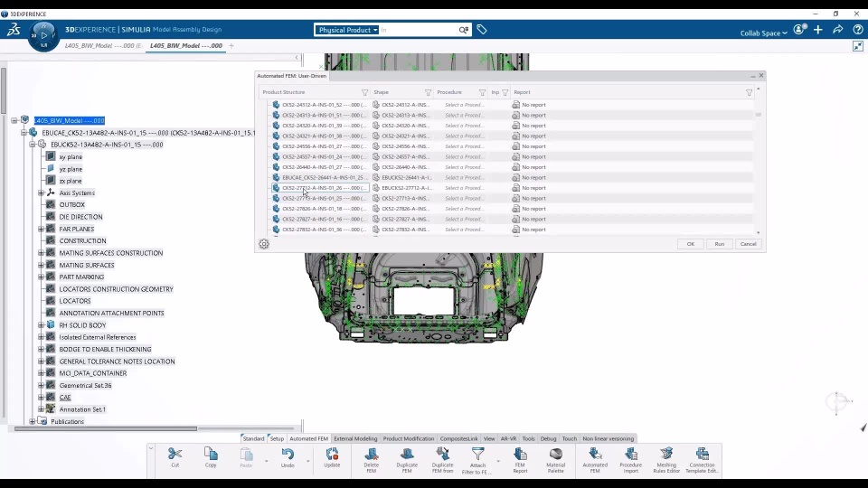Screen dimensions: 868x488
Task: Select the DIE DIRECTION tree item
Action: [80, 217]
